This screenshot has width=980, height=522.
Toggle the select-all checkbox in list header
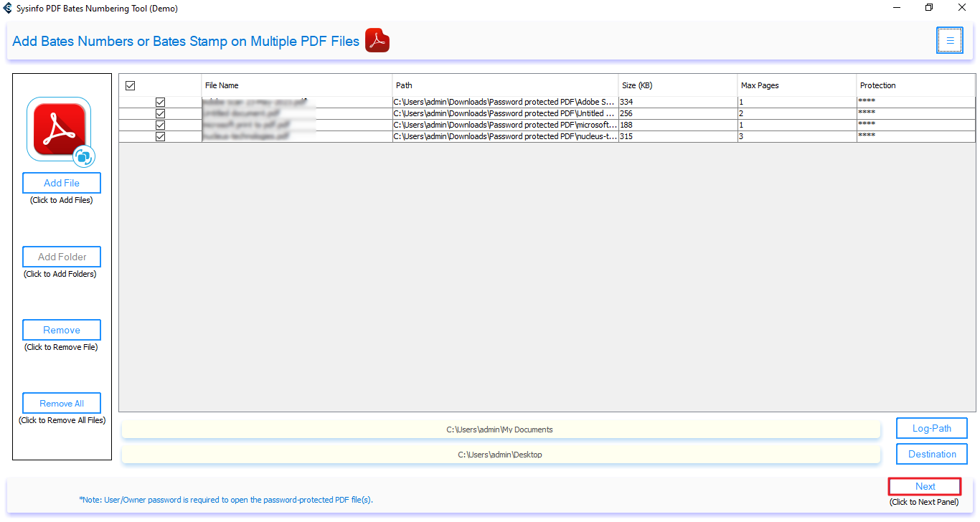coord(131,85)
